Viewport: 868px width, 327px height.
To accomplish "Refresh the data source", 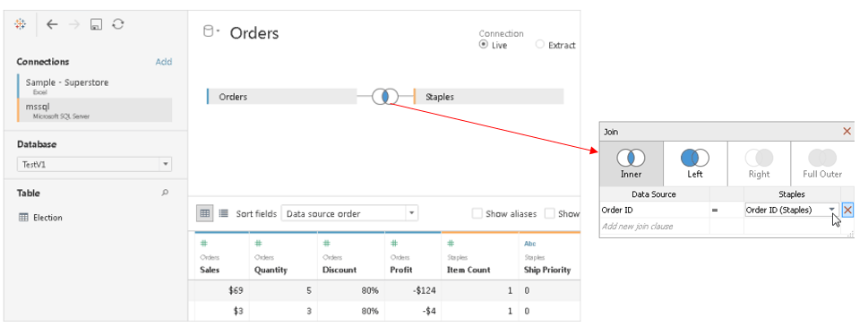I will (x=118, y=24).
